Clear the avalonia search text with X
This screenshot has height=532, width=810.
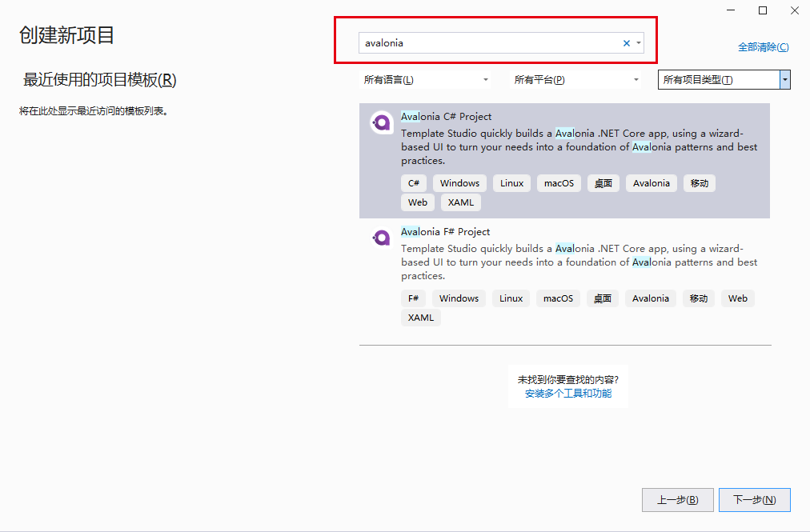point(626,43)
